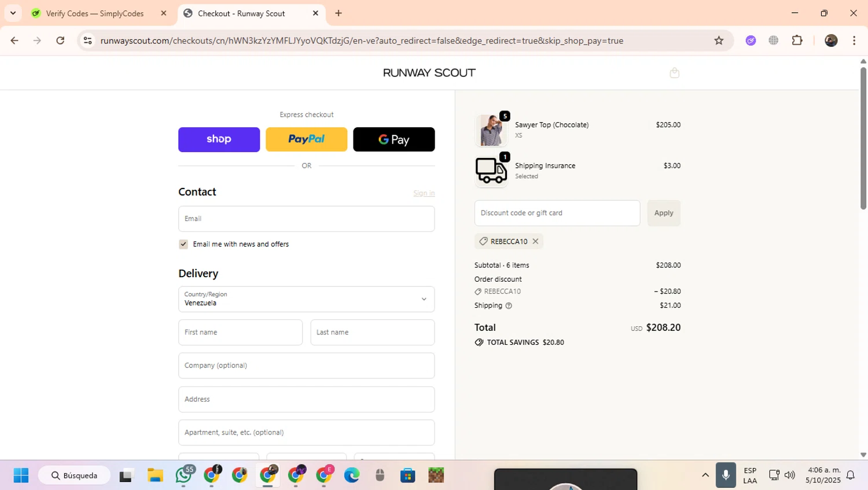Go forward using the forward arrow
868x490 pixels.
click(x=37, y=40)
